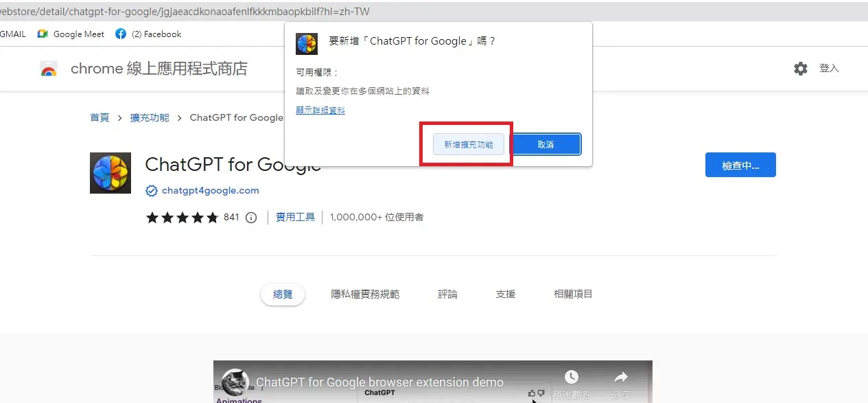The image size is (868, 403).
Task: Open the 實用工具 category link
Action: pos(295,217)
